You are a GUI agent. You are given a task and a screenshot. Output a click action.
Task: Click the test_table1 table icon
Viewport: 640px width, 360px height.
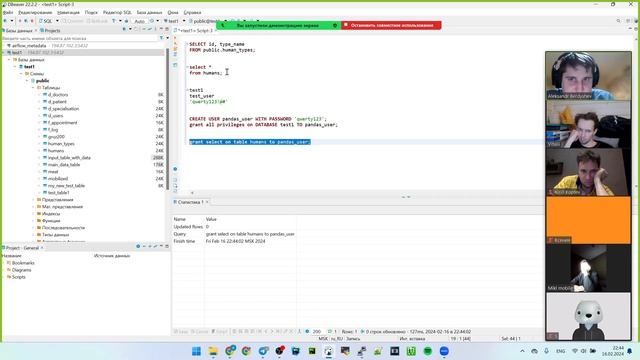pos(45,193)
